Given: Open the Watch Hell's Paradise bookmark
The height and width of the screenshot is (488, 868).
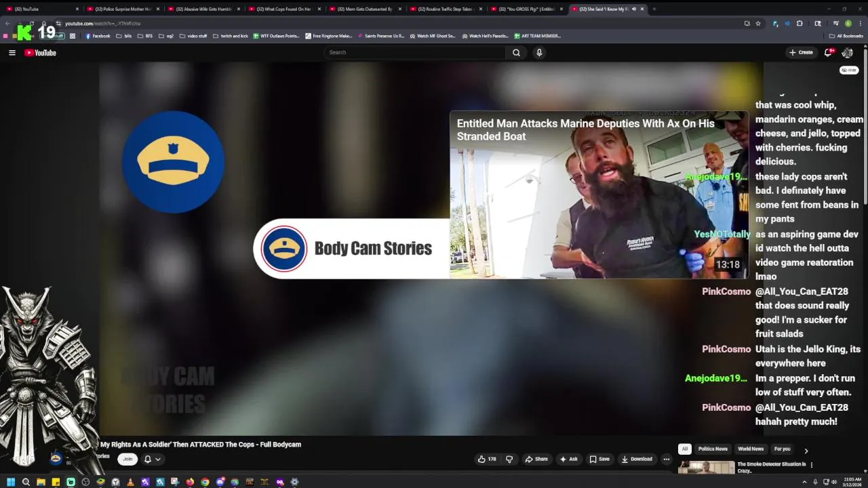Looking at the screenshot, I should click(485, 36).
